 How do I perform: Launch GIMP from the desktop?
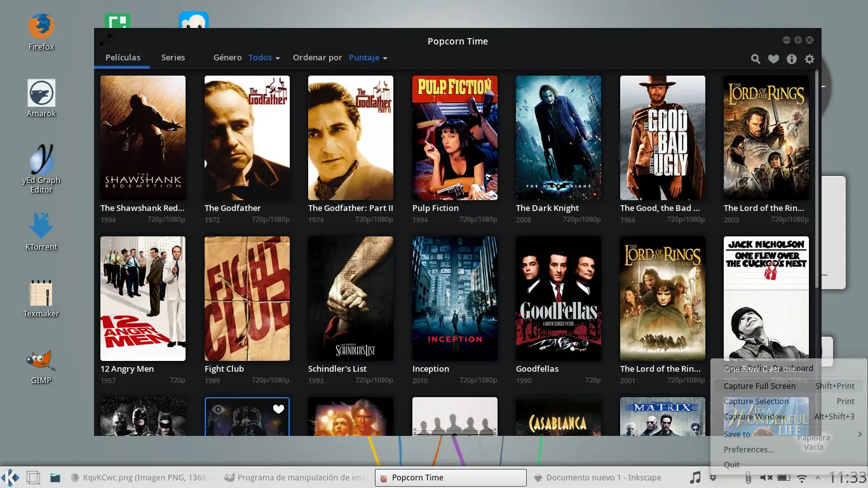coord(41,365)
